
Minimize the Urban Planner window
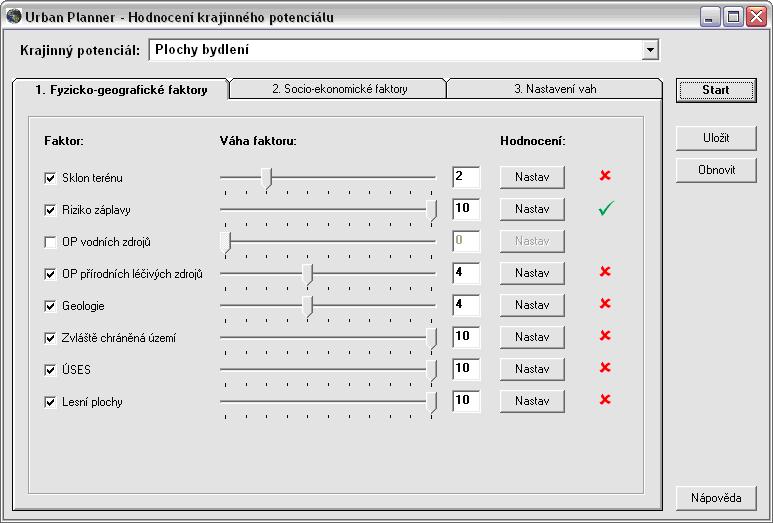(x=710, y=17)
